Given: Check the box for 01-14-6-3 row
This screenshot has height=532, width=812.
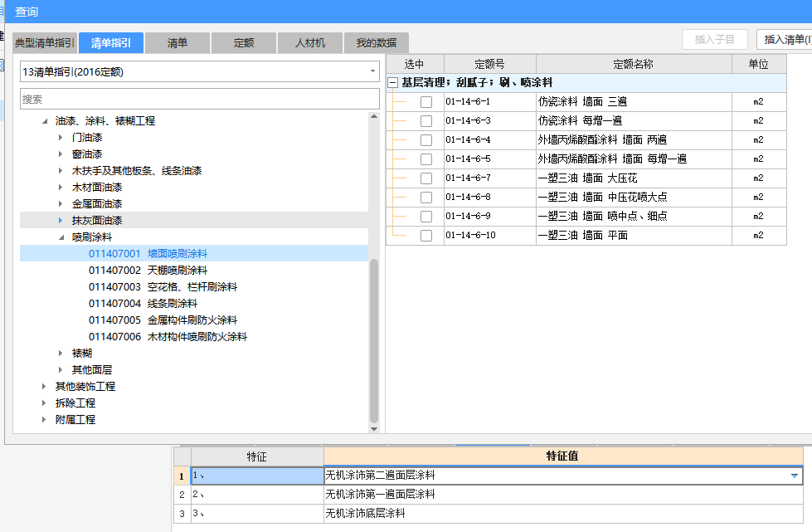Looking at the screenshot, I should click(426, 121).
